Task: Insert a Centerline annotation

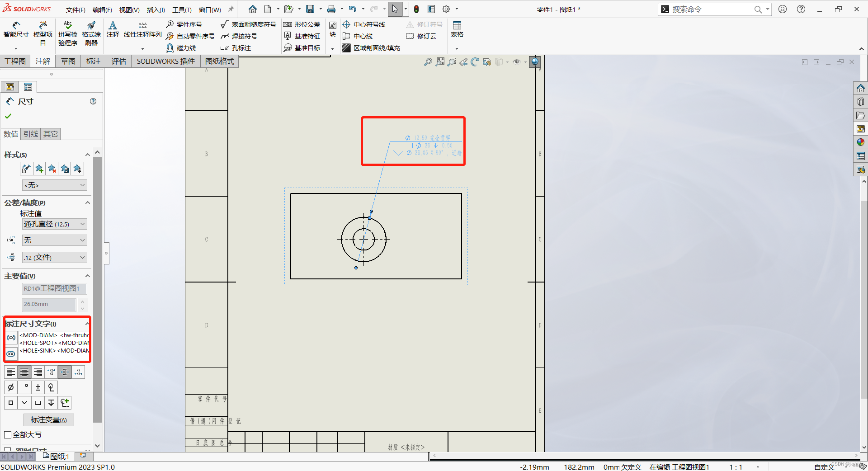Action: [x=358, y=36]
